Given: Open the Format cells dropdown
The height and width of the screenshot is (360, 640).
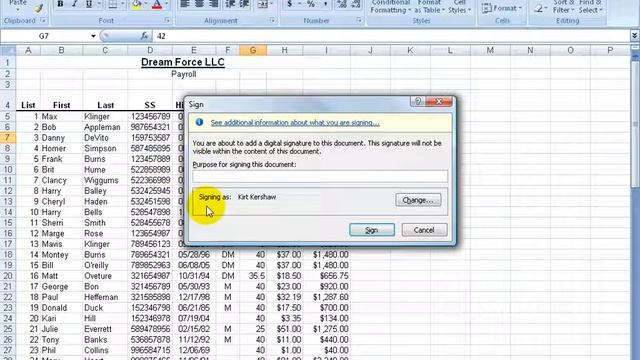Looking at the screenshot, I should pyautogui.click(x=502, y=8).
